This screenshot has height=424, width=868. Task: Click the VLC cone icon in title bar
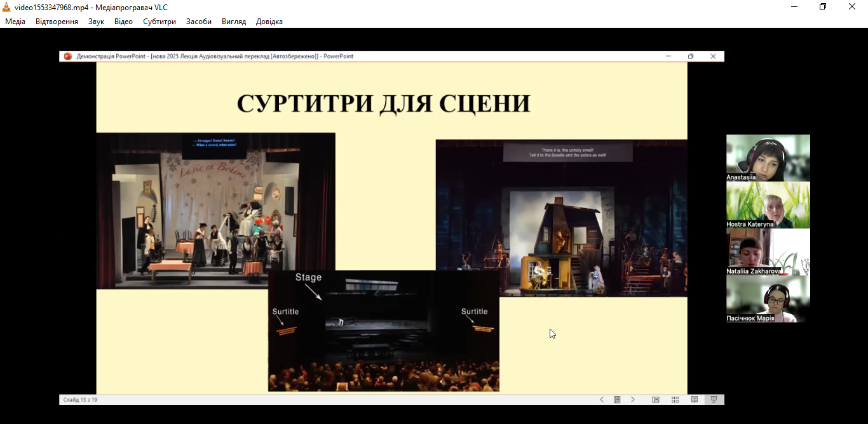coord(6,7)
